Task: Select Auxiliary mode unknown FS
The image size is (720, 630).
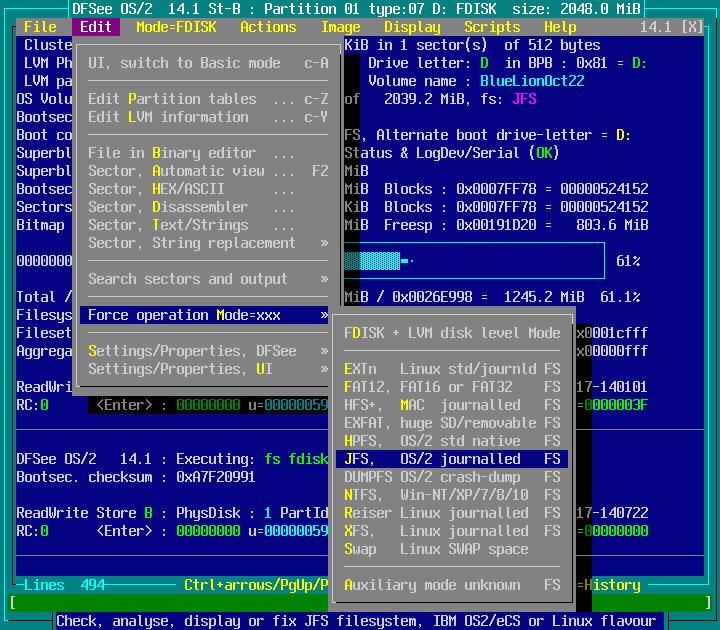Action: 452,585
